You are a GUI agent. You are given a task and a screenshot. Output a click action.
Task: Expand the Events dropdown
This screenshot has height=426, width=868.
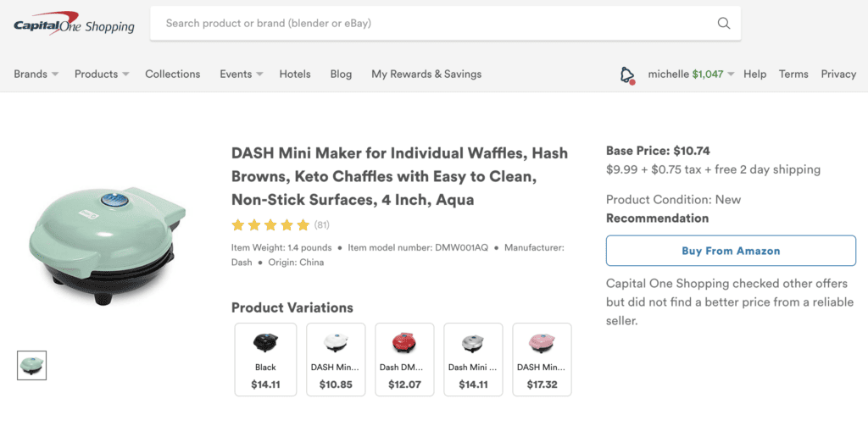click(242, 75)
